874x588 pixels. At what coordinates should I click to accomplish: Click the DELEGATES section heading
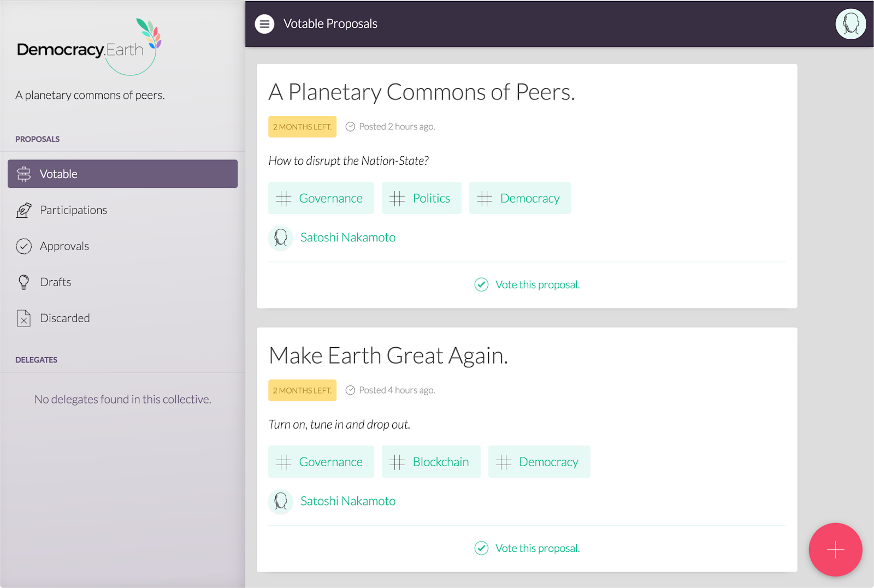37,360
